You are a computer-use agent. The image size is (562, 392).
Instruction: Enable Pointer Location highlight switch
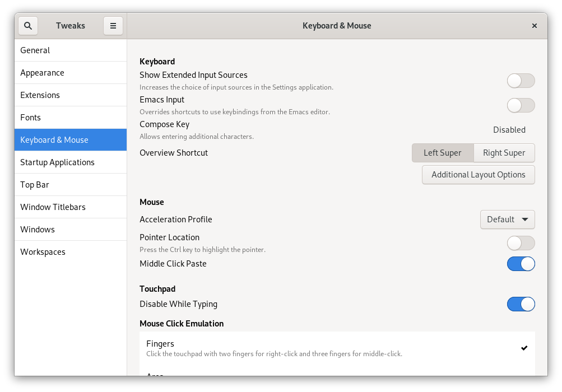click(x=521, y=243)
